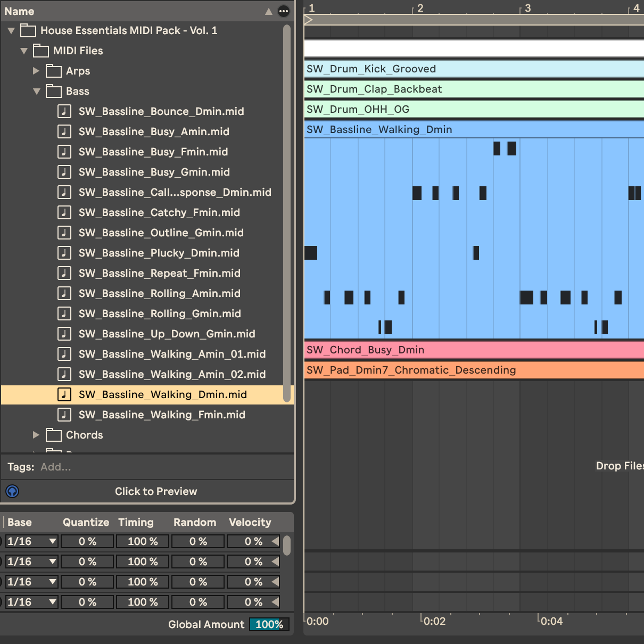Click the MIDI icon of SW_Bassline_Walking_Fmin.mid

click(64, 415)
